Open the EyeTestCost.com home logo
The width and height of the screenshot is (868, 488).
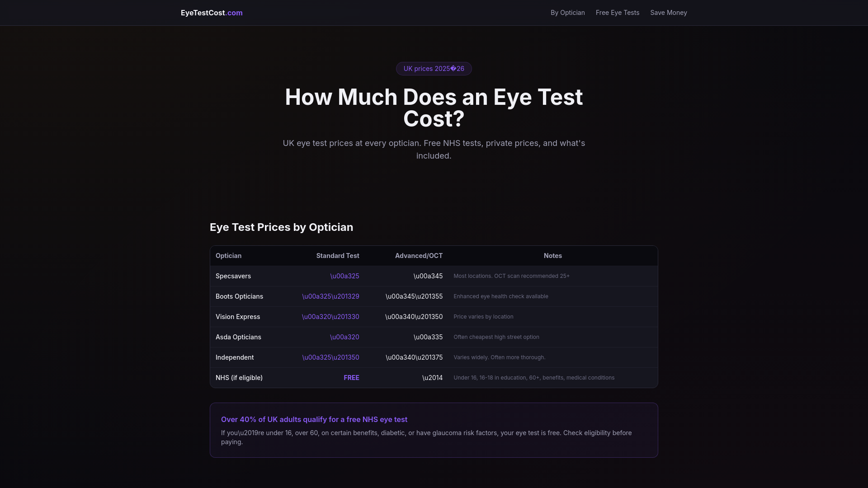pyautogui.click(x=212, y=13)
